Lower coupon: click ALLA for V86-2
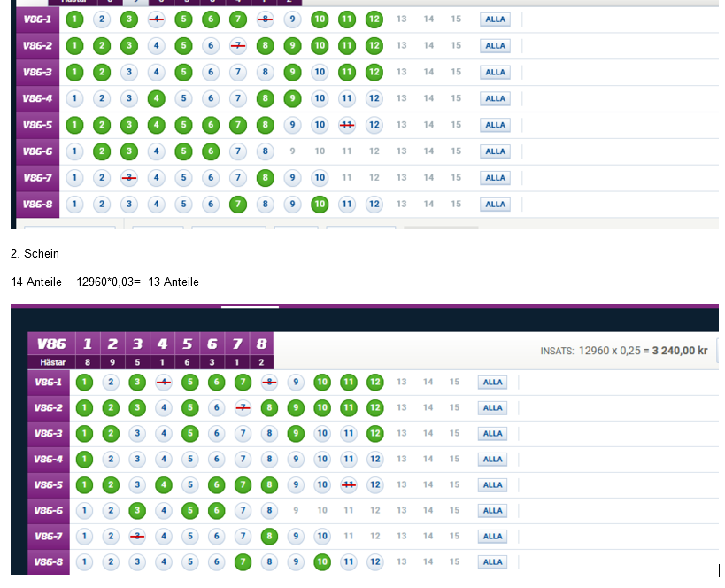 492,407
